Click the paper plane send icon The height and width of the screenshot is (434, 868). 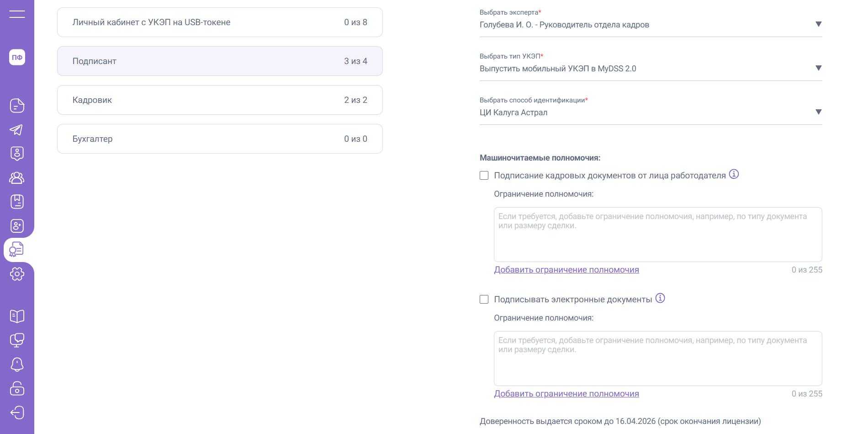click(17, 130)
